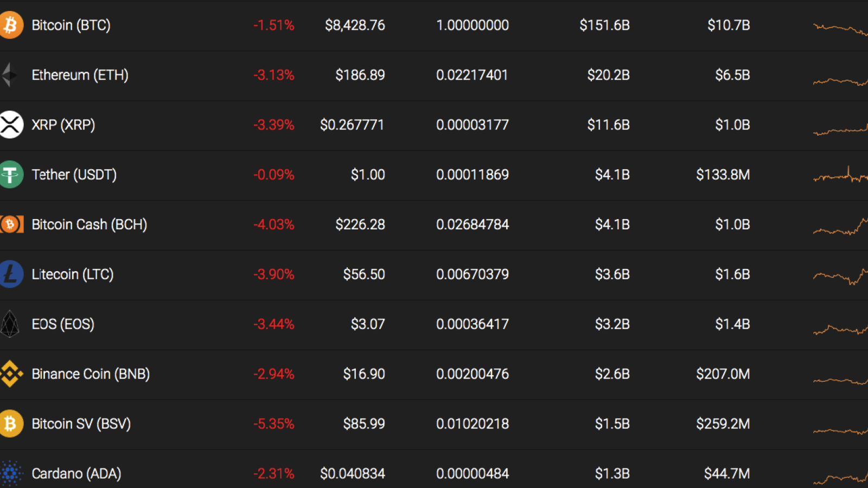Click the Litecoin blue logo icon
Viewport: 868px width, 488px height.
tap(10, 274)
